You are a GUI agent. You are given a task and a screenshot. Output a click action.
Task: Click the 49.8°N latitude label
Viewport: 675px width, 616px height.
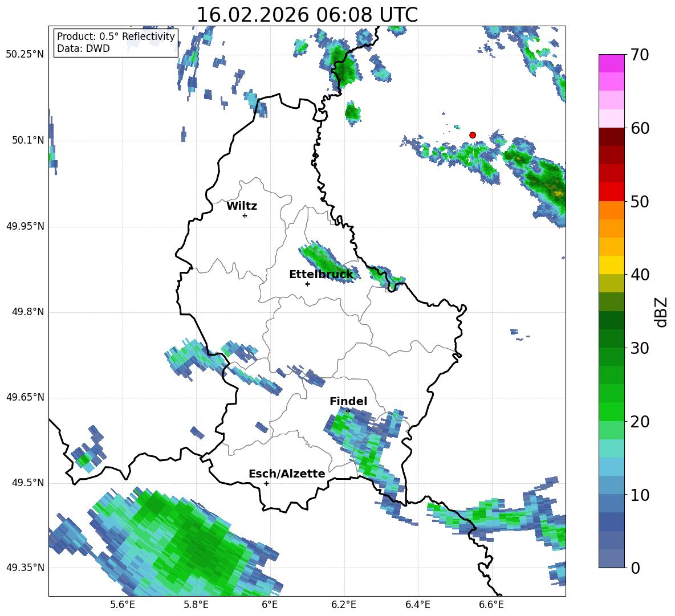pyautogui.click(x=28, y=312)
